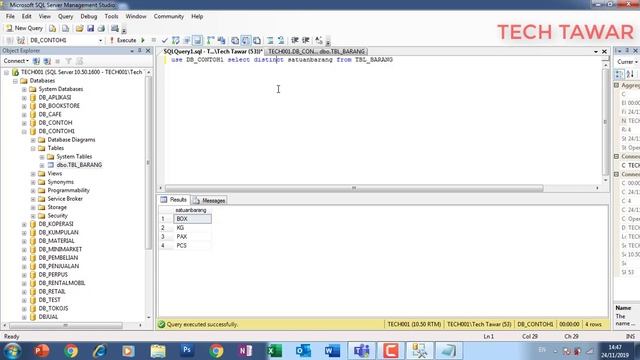Save the query with the disk icon
Image resolution: width=640 pixels, height=360 pixels.
coord(90,28)
